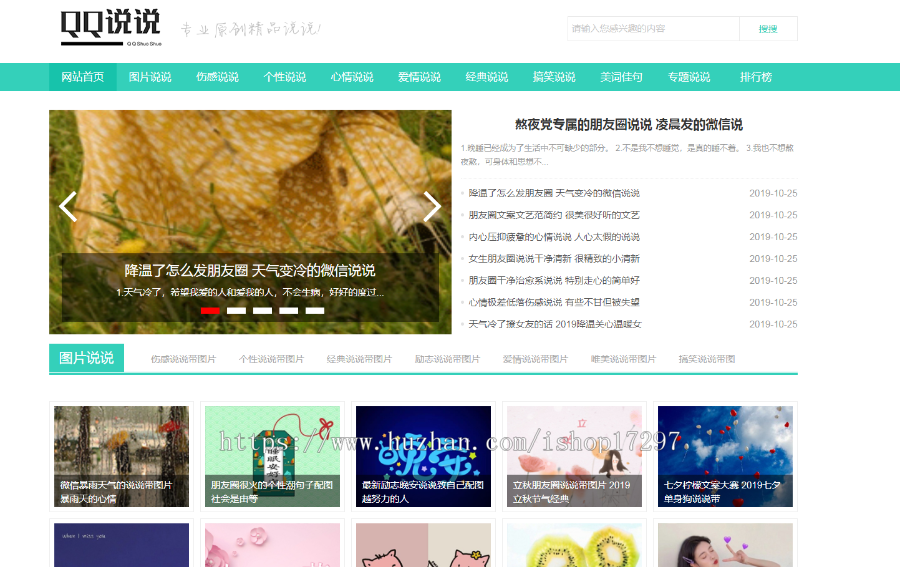Select the 励志说说带图片 sub-tab

pyautogui.click(x=448, y=359)
